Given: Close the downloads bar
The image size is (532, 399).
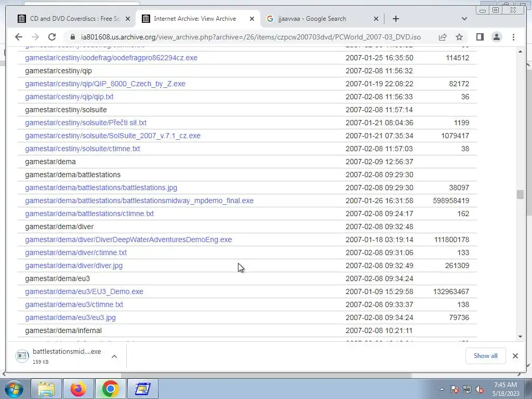Looking at the screenshot, I should tap(515, 356).
